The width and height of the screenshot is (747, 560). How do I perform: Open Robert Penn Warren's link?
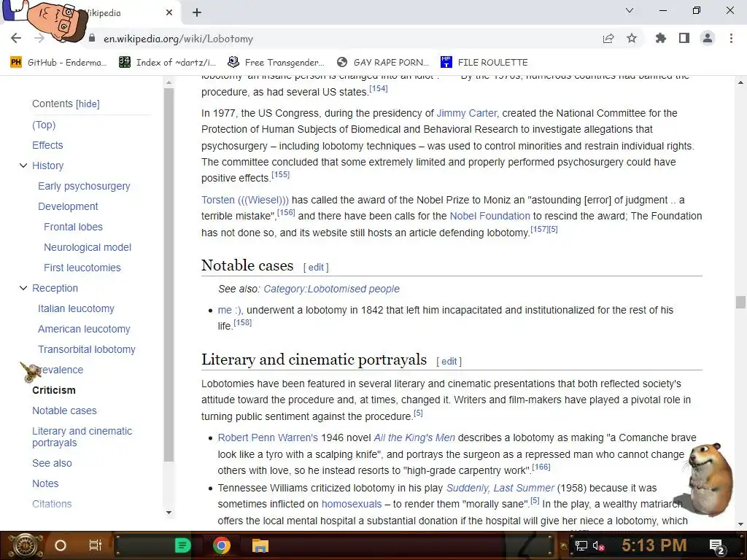(x=268, y=437)
